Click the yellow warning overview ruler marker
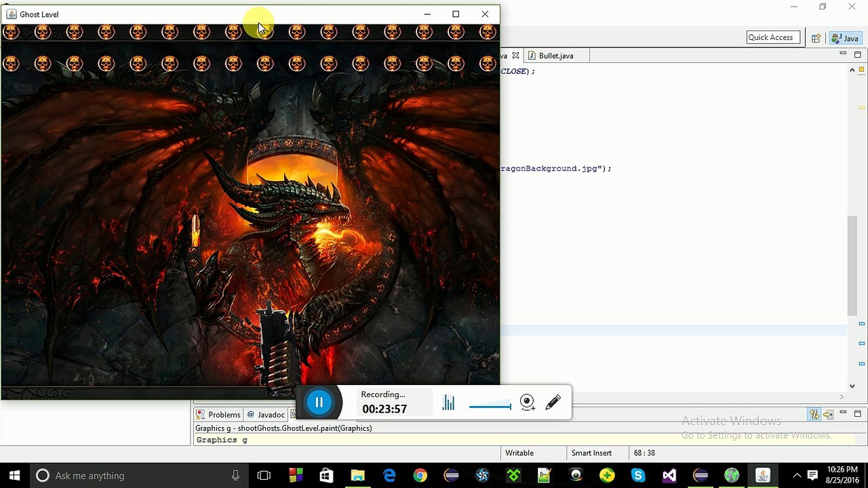This screenshot has height=488, width=868. coord(862,107)
